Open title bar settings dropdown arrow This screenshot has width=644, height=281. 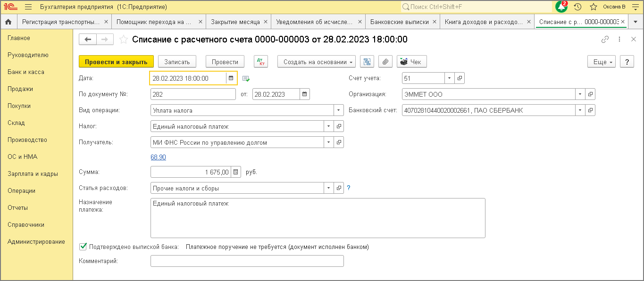[x=635, y=7]
